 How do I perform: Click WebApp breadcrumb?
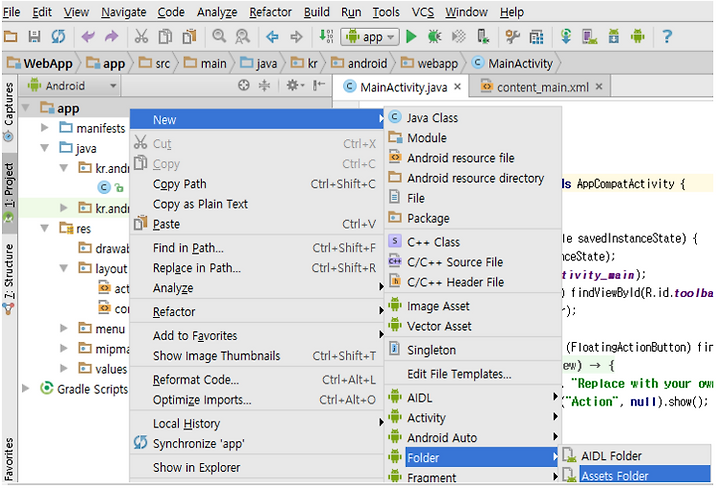click(x=40, y=63)
